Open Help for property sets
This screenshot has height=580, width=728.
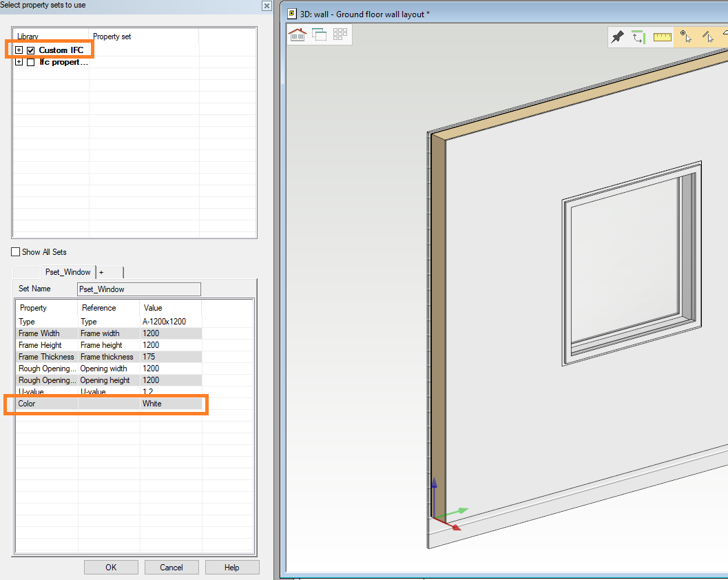pyautogui.click(x=231, y=568)
